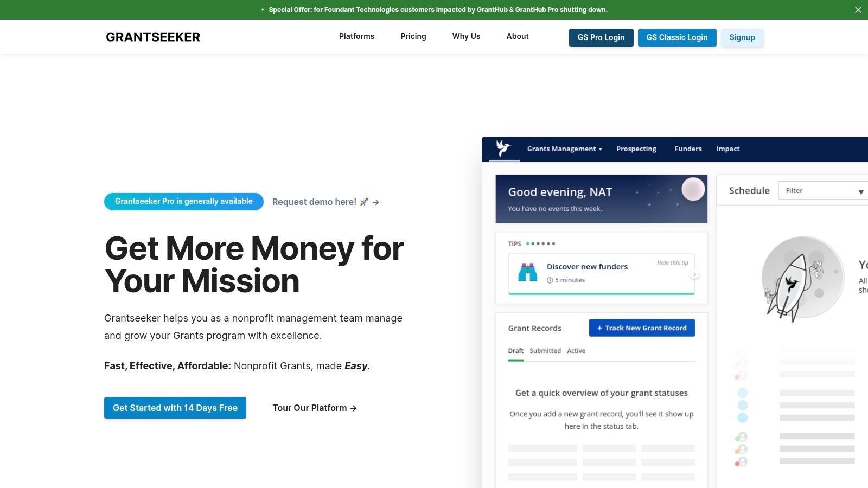The width and height of the screenshot is (868, 488).
Task: Open the Prospecting section in the dashboard
Action: tap(636, 149)
